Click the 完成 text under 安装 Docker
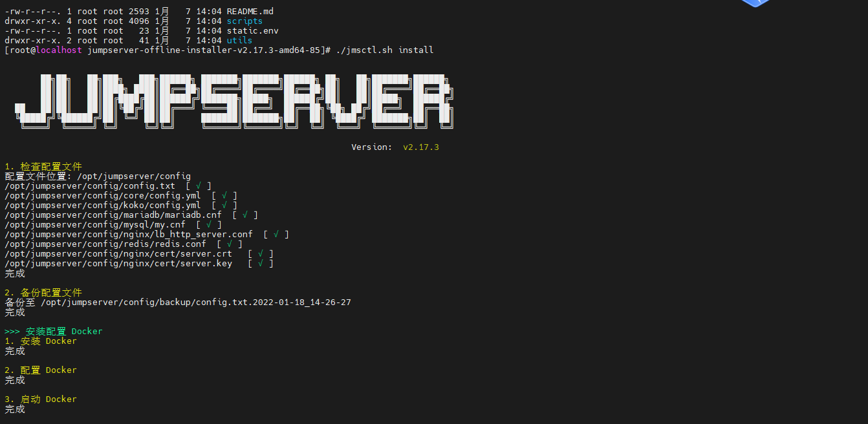 (14, 350)
